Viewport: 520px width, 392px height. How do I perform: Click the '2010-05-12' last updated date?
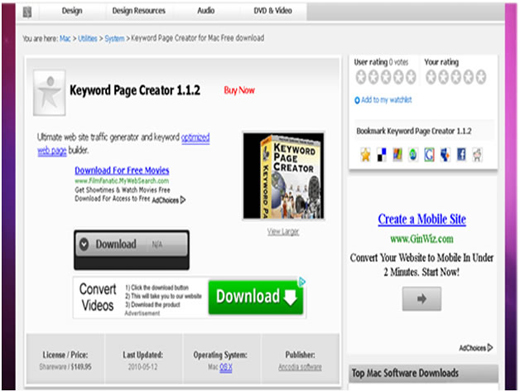coord(143,367)
